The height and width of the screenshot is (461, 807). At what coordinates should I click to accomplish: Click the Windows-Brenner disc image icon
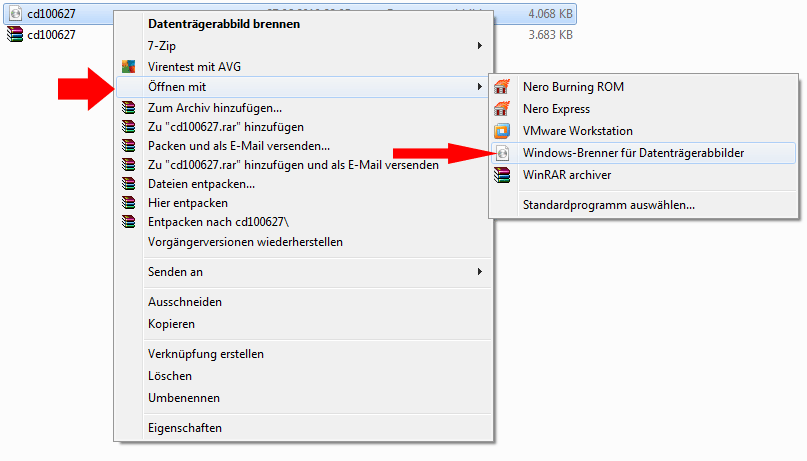(x=503, y=153)
